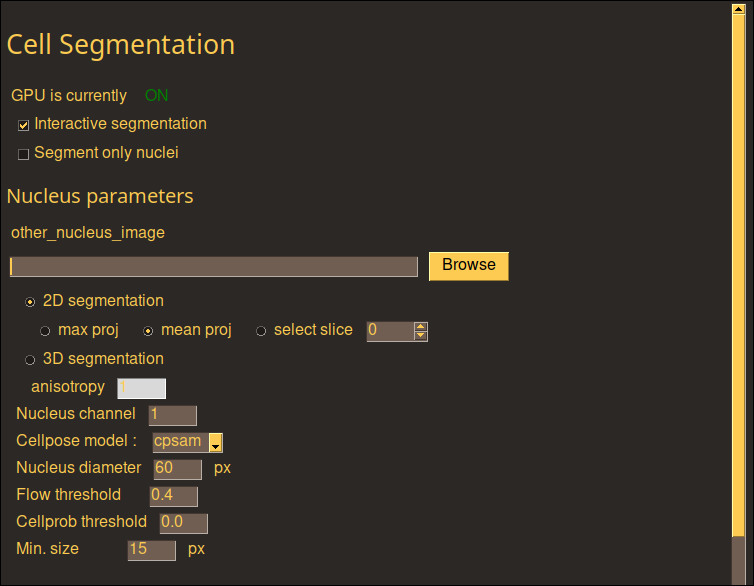This screenshot has width=754, height=586.
Task: Increase select slice value with up arrow
Action: (421, 326)
